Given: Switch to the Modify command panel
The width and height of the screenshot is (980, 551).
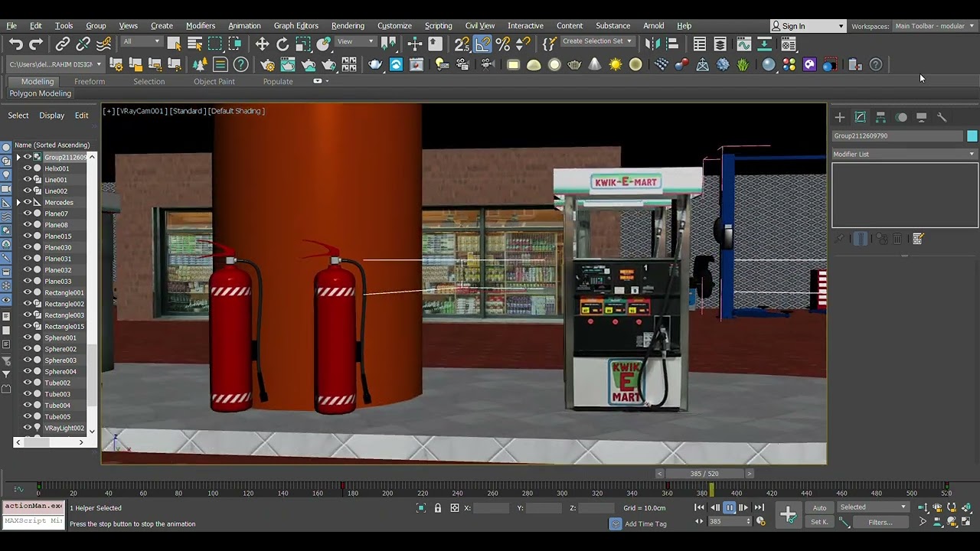Looking at the screenshot, I should pyautogui.click(x=861, y=117).
